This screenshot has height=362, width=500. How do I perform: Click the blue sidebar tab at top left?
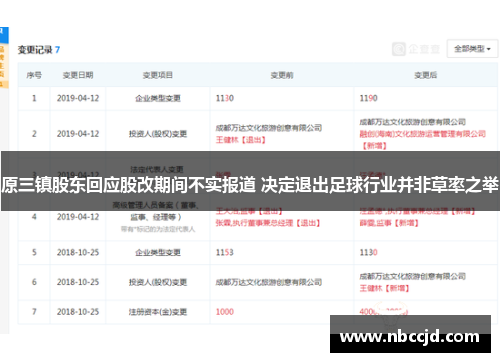(x=4, y=35)
